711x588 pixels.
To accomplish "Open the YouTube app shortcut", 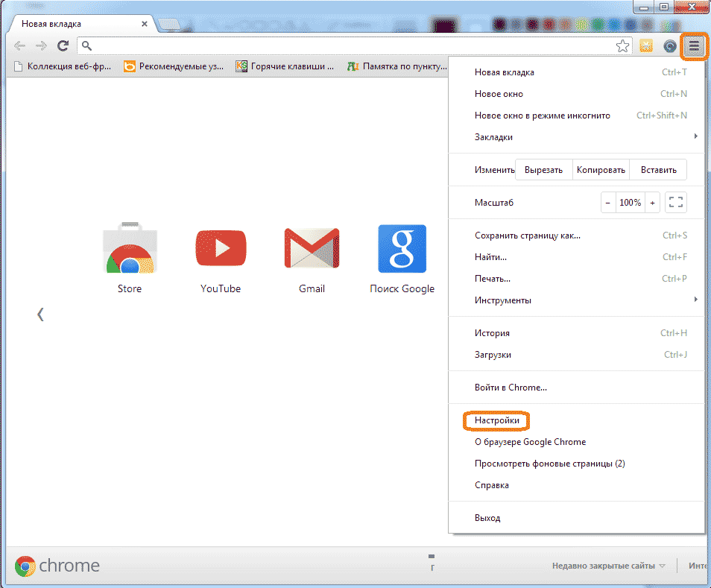I will pyautogui.click(x=221, y=249).
